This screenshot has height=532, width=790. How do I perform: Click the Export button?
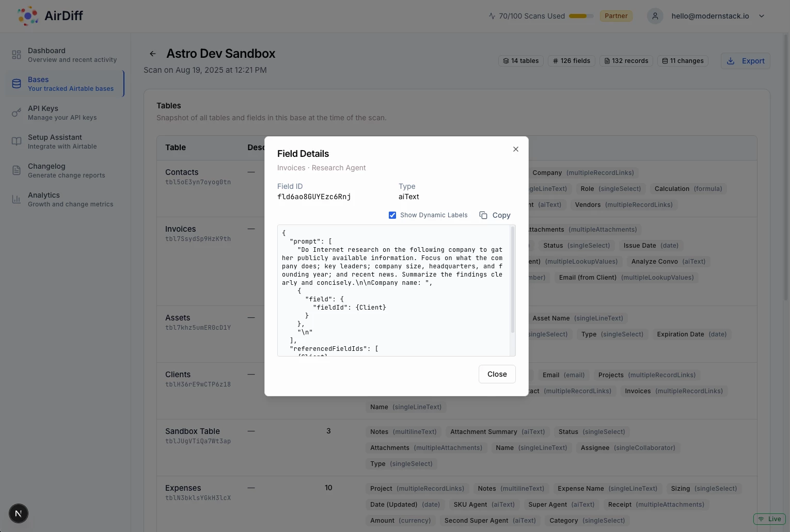(746, 61)
